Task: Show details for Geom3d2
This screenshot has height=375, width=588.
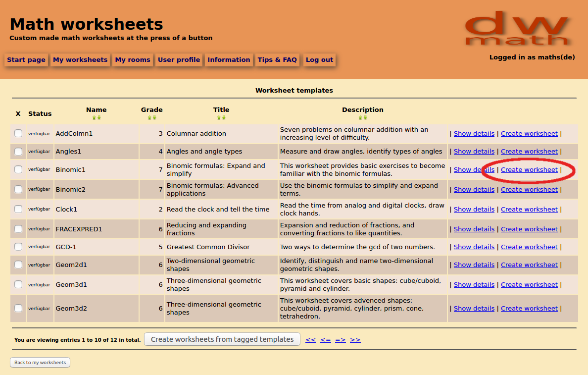Action: pyautogui.click(x=474, y=308)
